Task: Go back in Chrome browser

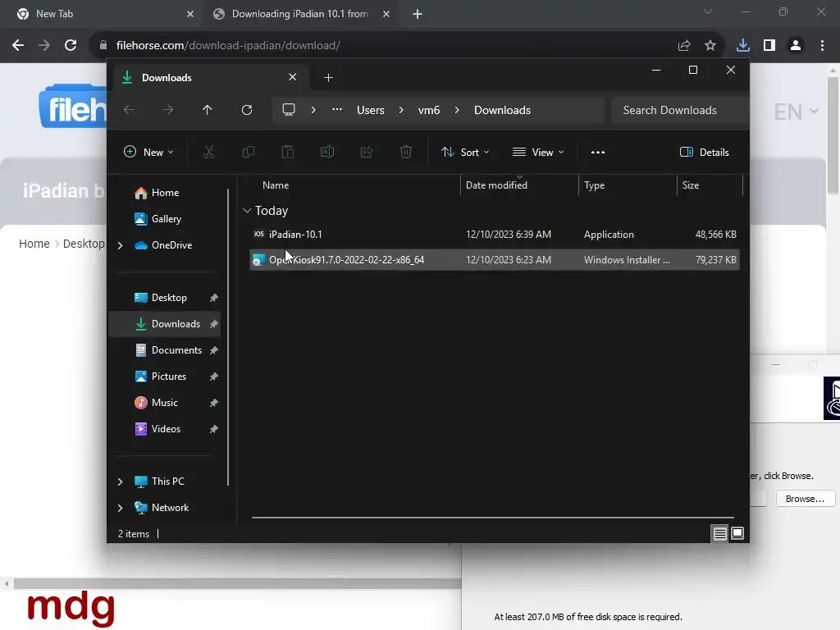Action: [x=18, y=46]
